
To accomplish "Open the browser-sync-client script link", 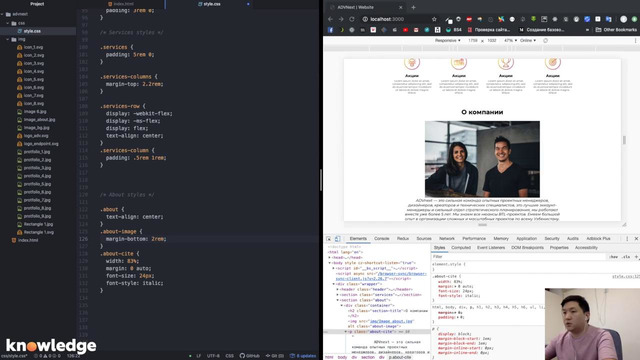I will click(380, 276).
